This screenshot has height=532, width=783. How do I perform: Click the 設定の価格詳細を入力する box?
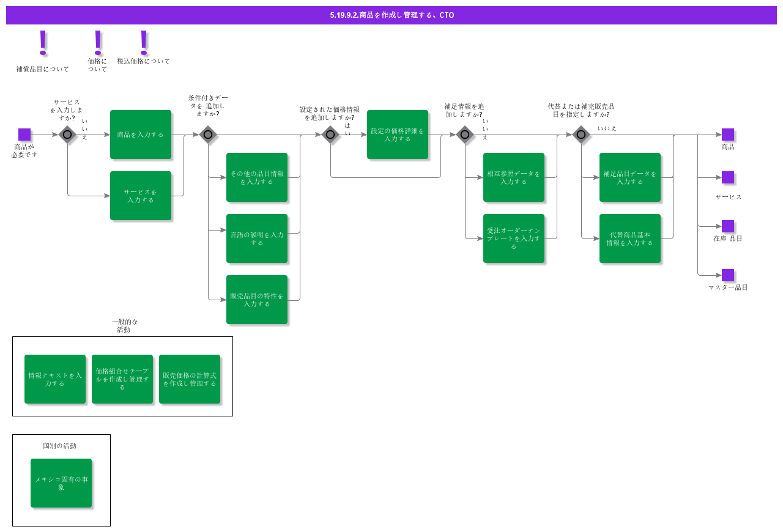[398, 135]
